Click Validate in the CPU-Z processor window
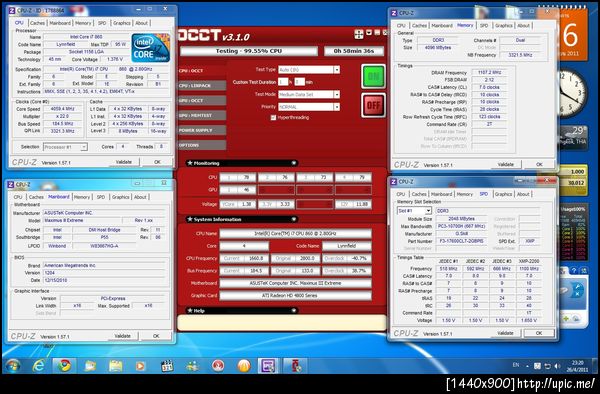The image size is (600, 394). (x=124, y=162)
